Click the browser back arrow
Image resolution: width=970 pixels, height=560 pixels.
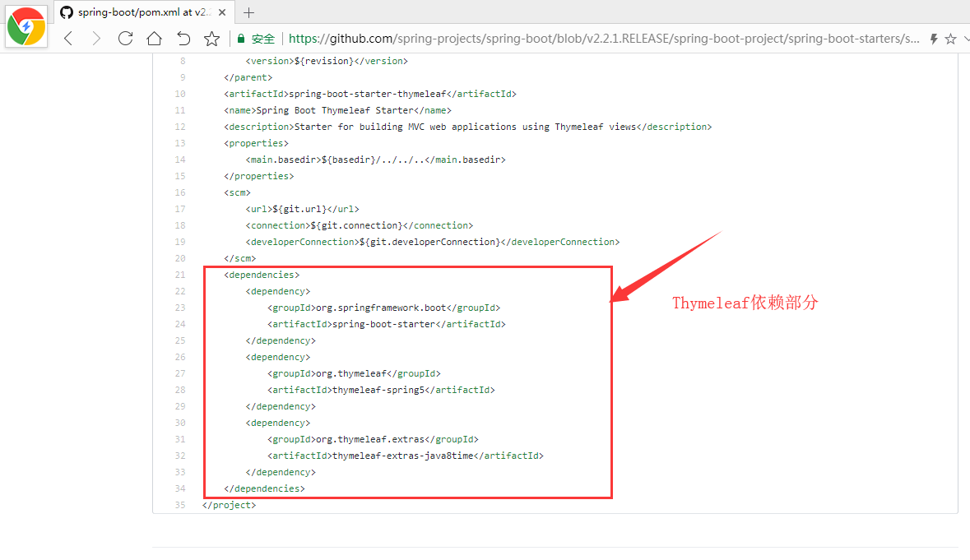click(68, 39)
